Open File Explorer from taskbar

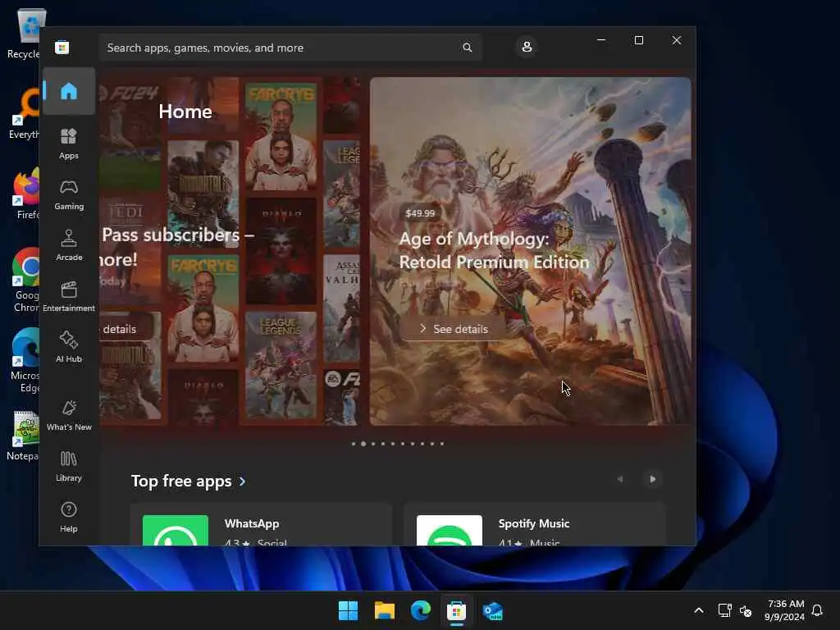click(x=385, y=610)
